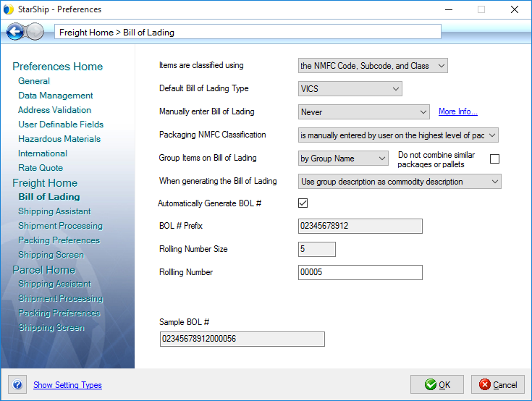Toggle Automatically Generate BOL # checkbox

(303, 203)
